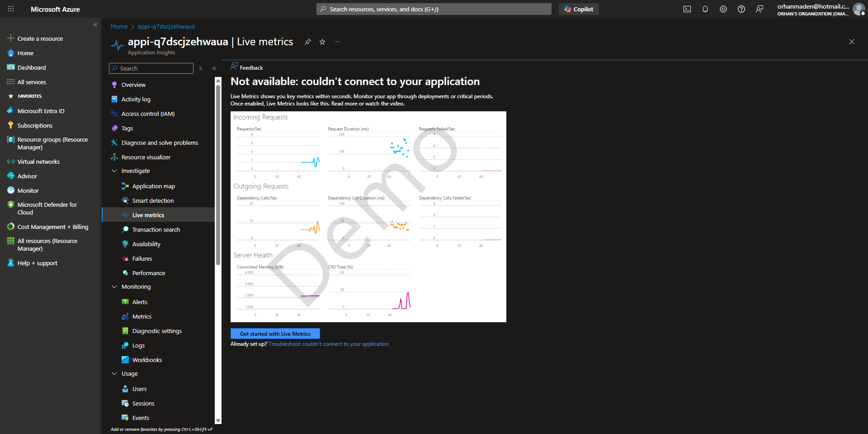This screenshot has height=434, width=868.
Task: Collapse the Investigate section
Action: [x=114, y=171]
